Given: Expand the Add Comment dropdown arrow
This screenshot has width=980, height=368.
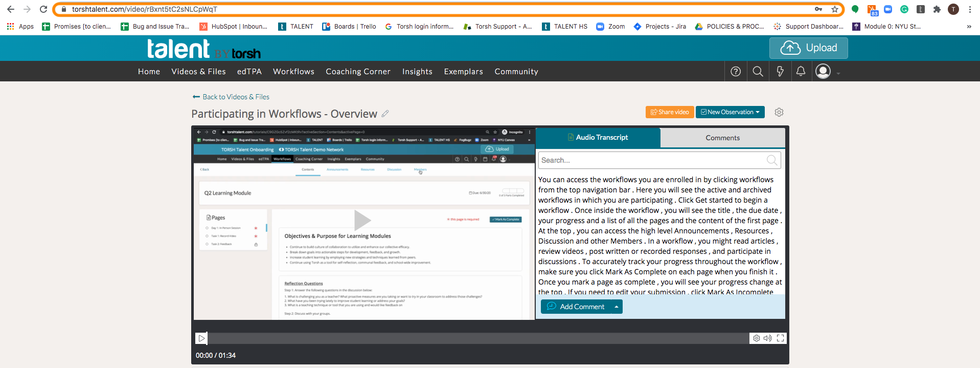Looking at the screenshot, I should click(x=617, y=307).
